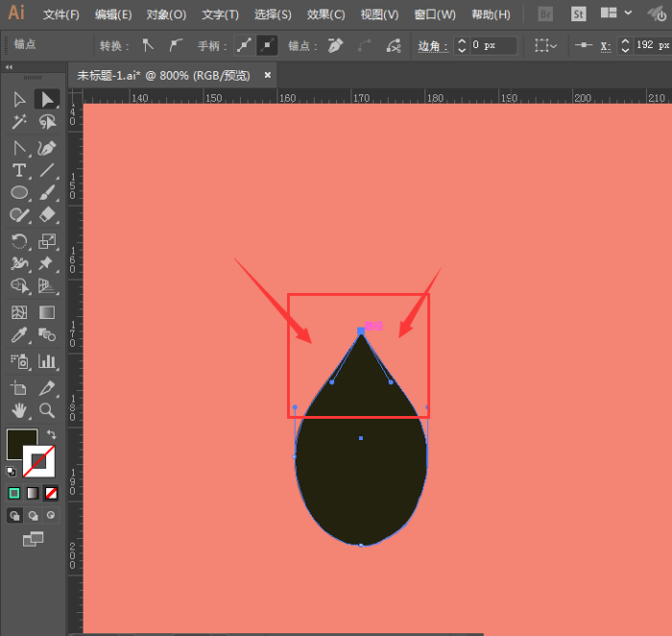672x636 pixels.
Task: Select the Eyedropper tool
Action: [x=18, y=335]
